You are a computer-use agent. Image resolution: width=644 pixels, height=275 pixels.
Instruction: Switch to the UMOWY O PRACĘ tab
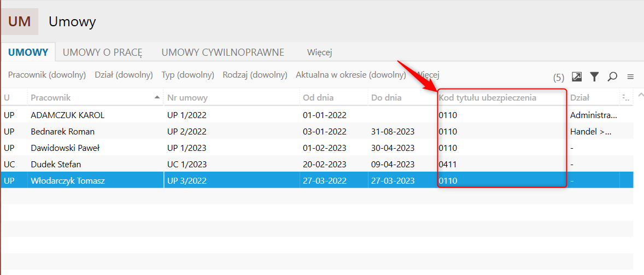(102, 52)
